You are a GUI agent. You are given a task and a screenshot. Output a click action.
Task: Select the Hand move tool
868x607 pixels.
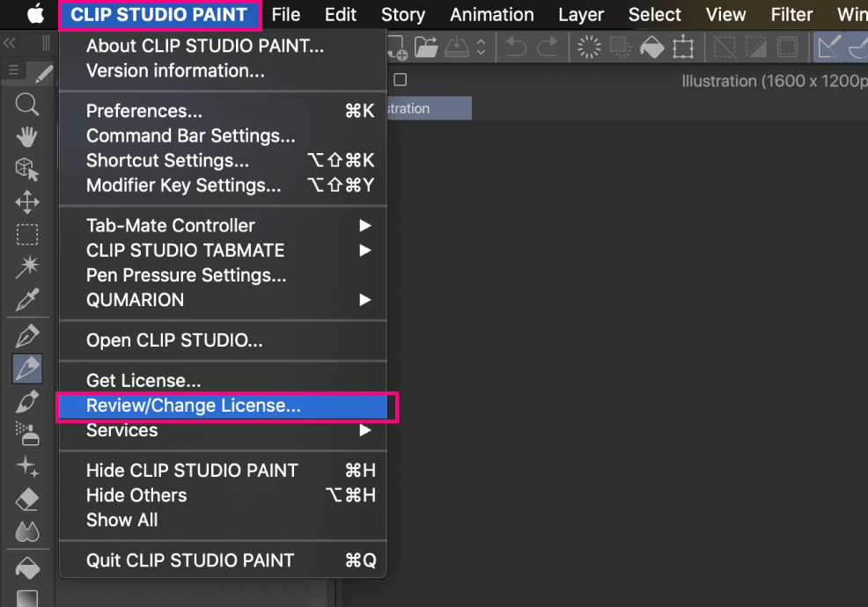(x=27, y=136)
